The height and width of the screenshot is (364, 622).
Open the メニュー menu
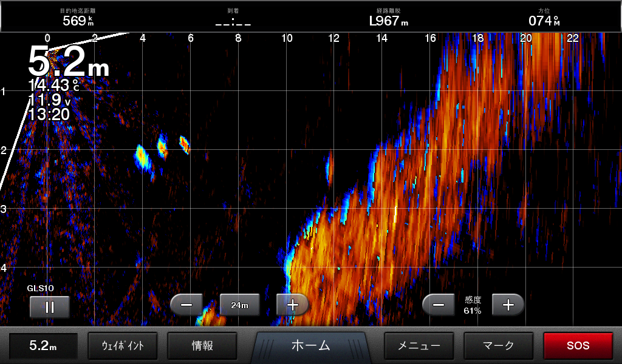pyautogui.click(x=419, y=346)
